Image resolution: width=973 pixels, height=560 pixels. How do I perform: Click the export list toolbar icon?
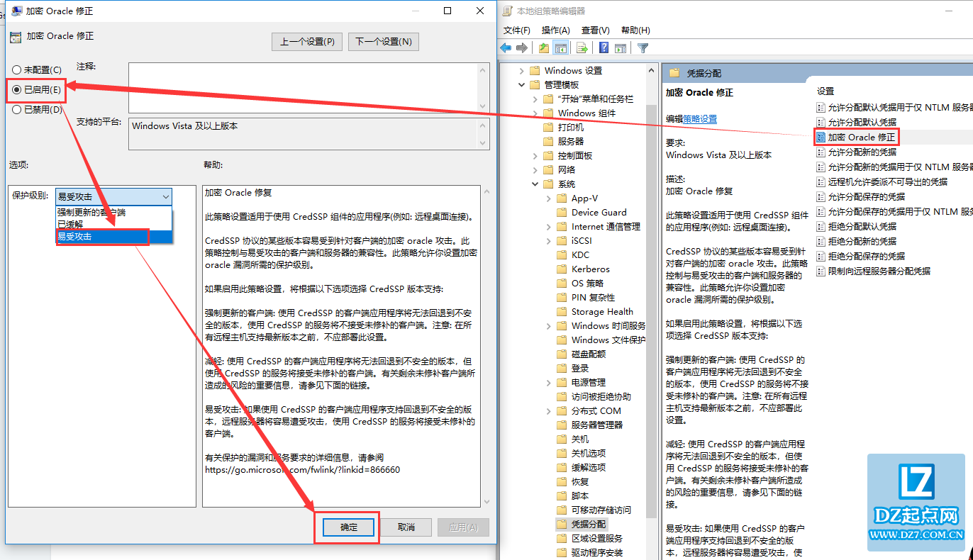click(582, 48)
